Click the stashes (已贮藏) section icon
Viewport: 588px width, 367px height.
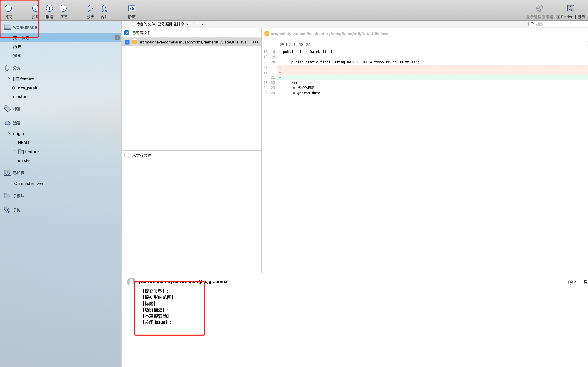tap(7, 173)
